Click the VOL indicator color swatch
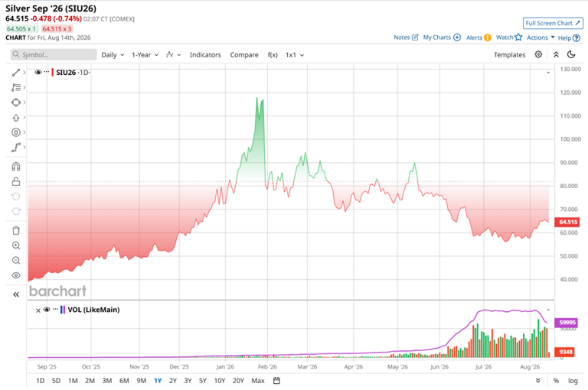 (x=63, y=310)
